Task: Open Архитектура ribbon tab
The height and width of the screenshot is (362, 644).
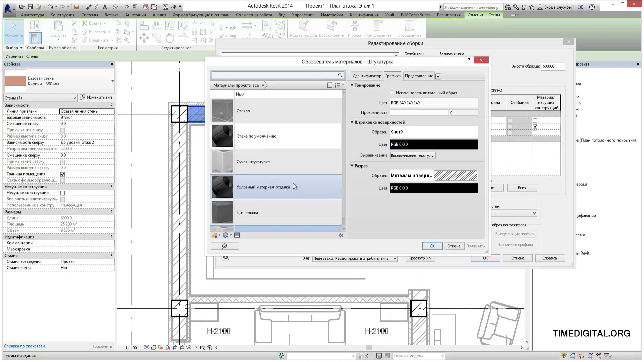Action: click(x=33, y=15)
